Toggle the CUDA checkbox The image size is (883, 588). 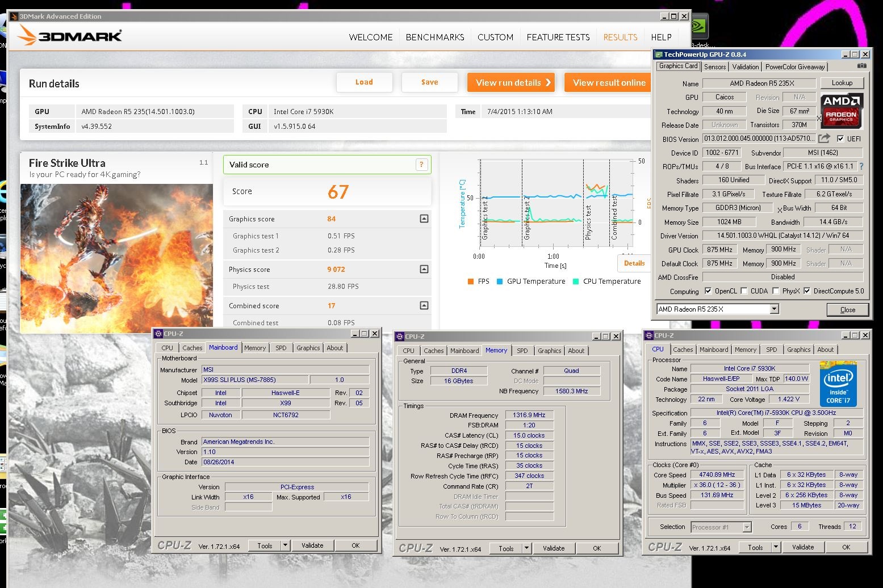tap(744, 291)
